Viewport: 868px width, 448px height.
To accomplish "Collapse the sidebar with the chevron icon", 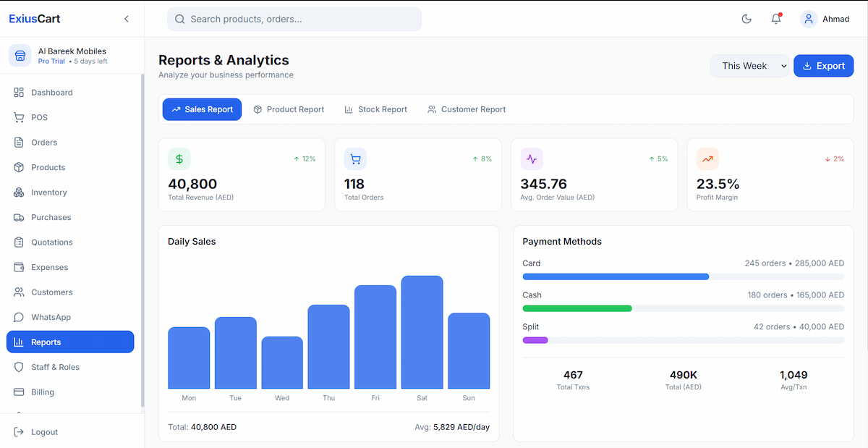I will pyautogui.click(x=127, y=19).
